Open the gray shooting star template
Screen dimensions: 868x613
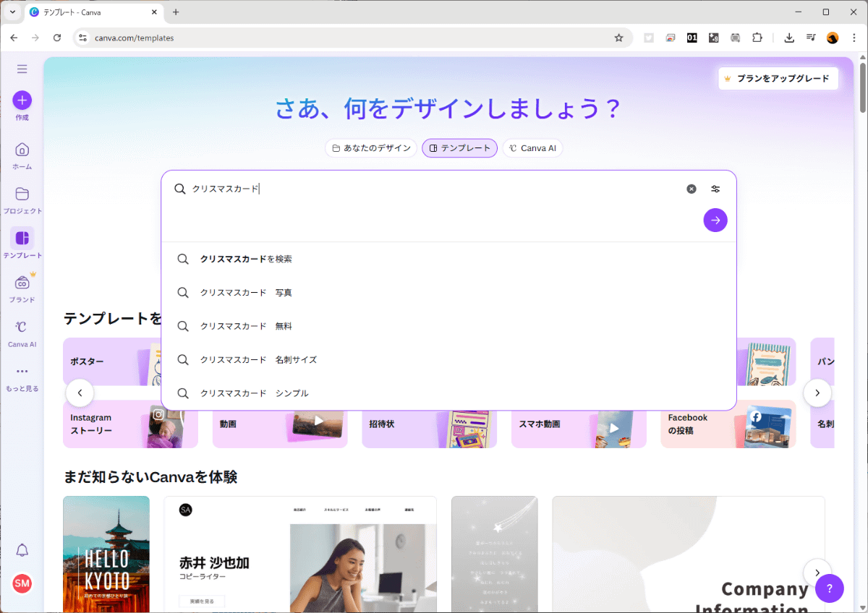495,554
